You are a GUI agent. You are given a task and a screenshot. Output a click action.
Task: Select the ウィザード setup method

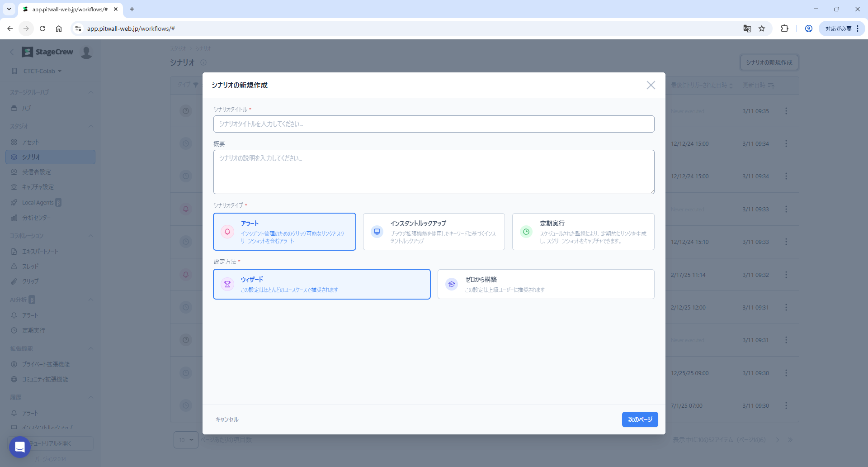coord(321,284)
